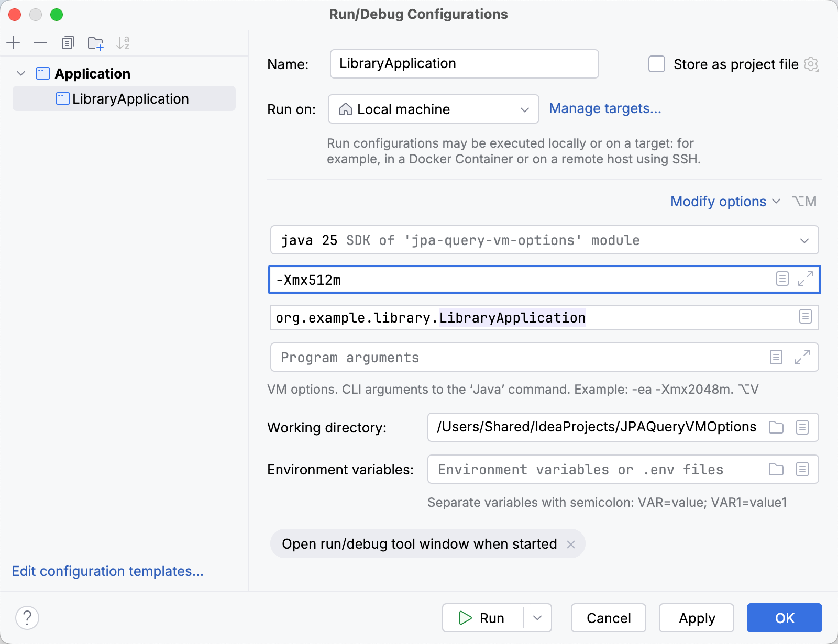The image size is (838, 644).
Task: Select LibraryApplication in the configurations tree
Action: pos(131,98)
